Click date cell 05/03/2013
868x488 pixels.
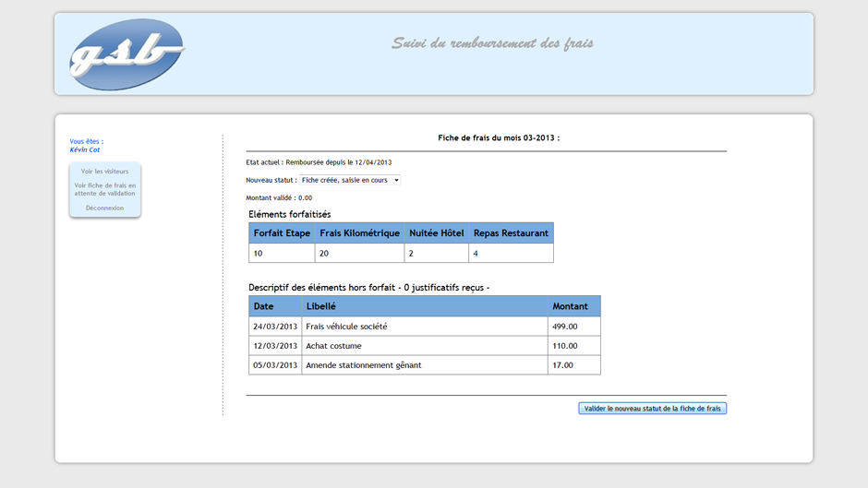click(x=275, y=365)
